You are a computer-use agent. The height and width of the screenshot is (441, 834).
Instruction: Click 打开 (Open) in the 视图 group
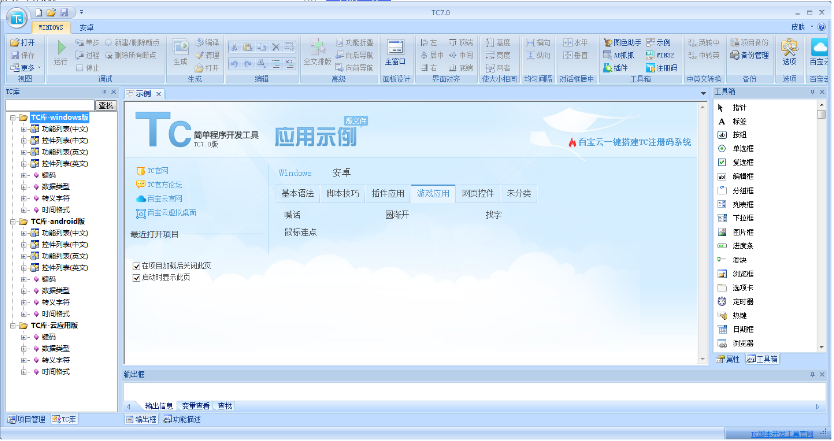(22, 43)
